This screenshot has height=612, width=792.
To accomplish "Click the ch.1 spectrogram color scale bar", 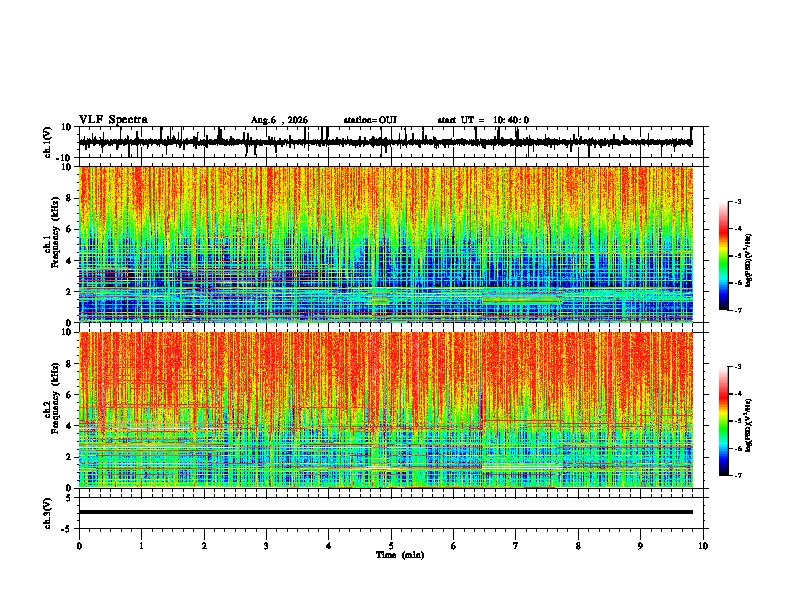I will pyautogui.click(x=723, y=256).
